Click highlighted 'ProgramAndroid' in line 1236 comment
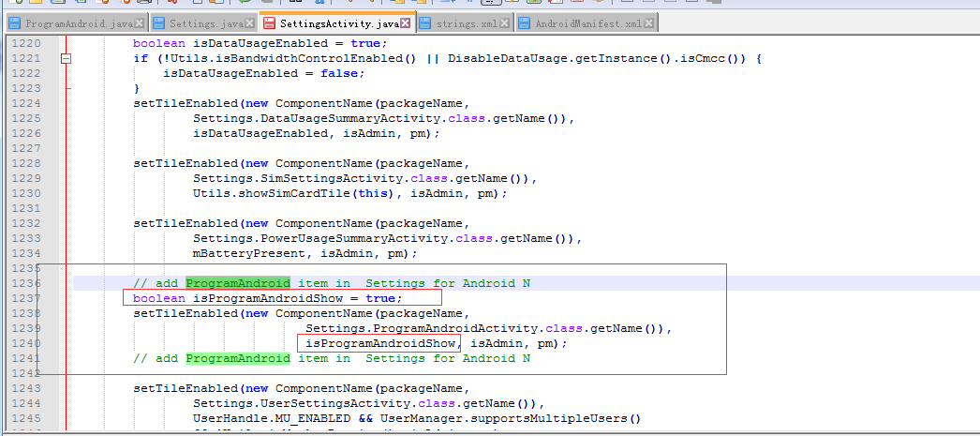Screen dimensions: 980x436 click(238, 283)
